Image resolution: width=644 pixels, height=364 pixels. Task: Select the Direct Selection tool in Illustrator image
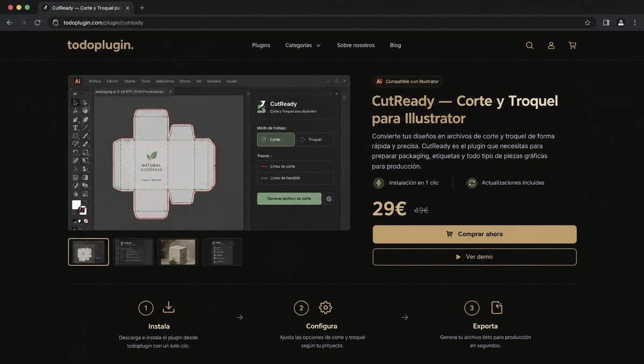85,103
